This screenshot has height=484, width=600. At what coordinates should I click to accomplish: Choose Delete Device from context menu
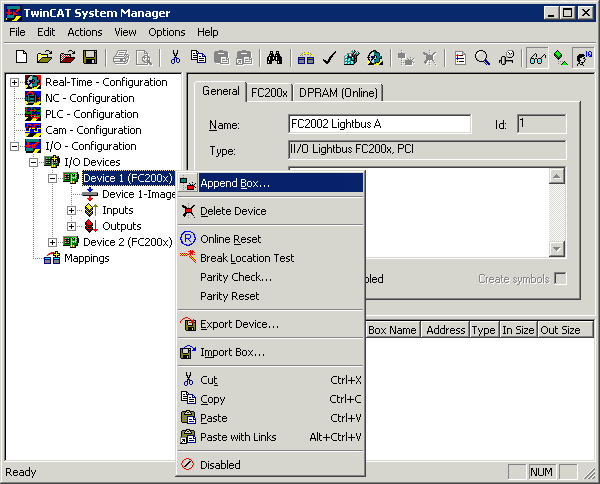click(271, 211)
